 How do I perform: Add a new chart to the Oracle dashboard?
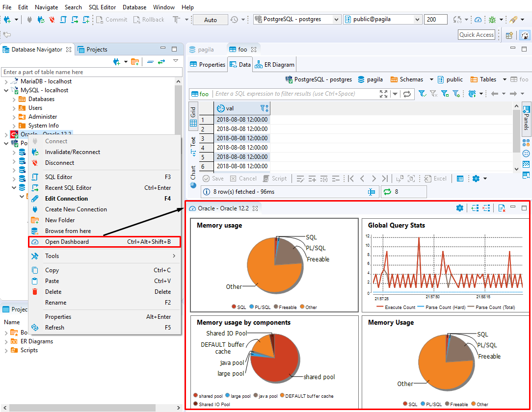tap(475, 208)
